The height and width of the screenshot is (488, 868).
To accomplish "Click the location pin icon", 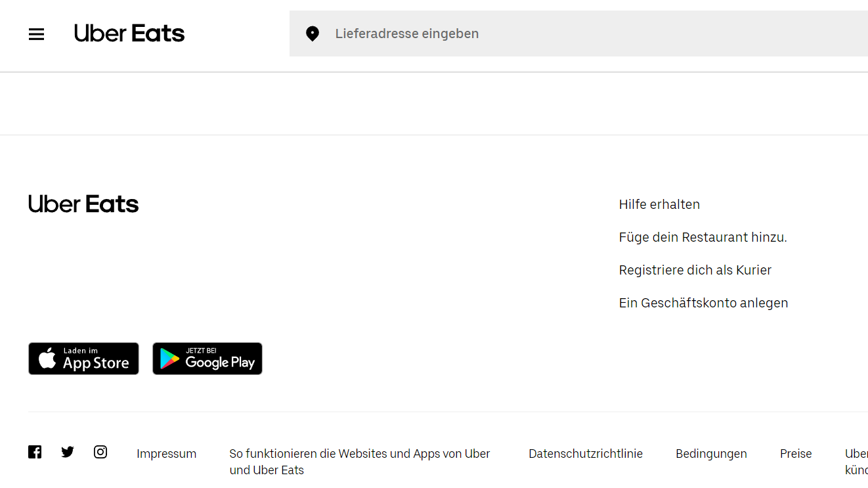I will pyautogui.click(x=313, y=33).
